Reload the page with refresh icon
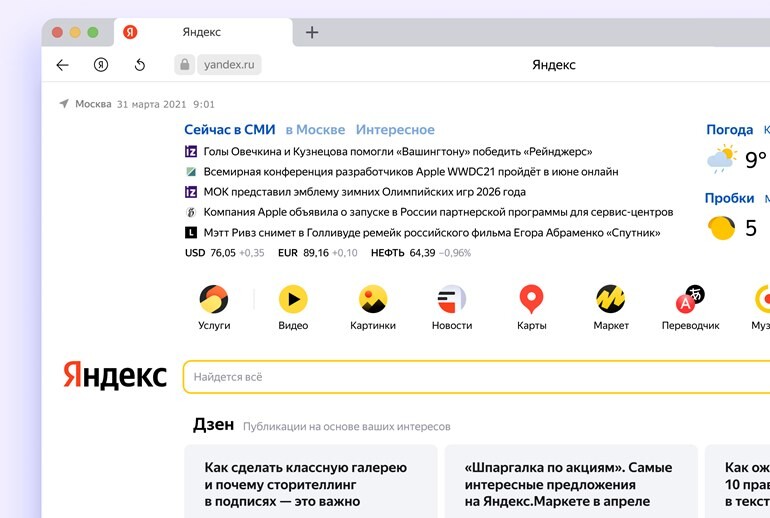 (140, 65)
